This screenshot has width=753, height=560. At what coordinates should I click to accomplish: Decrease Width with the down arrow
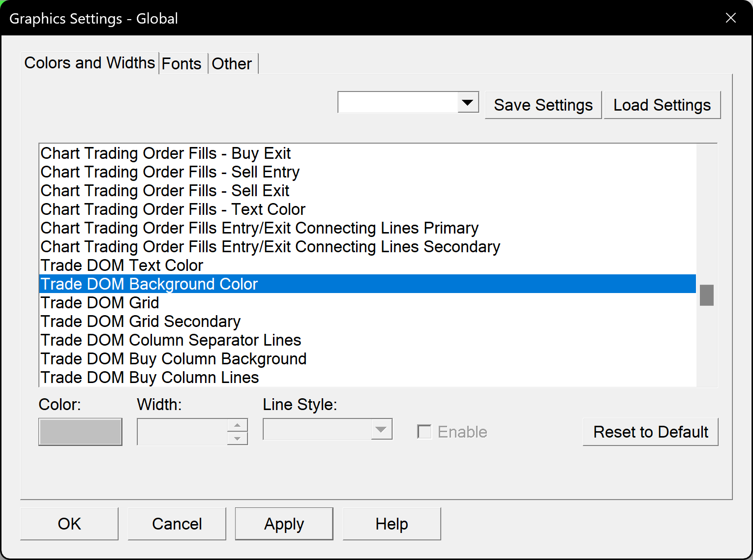(x=238, y=438)
